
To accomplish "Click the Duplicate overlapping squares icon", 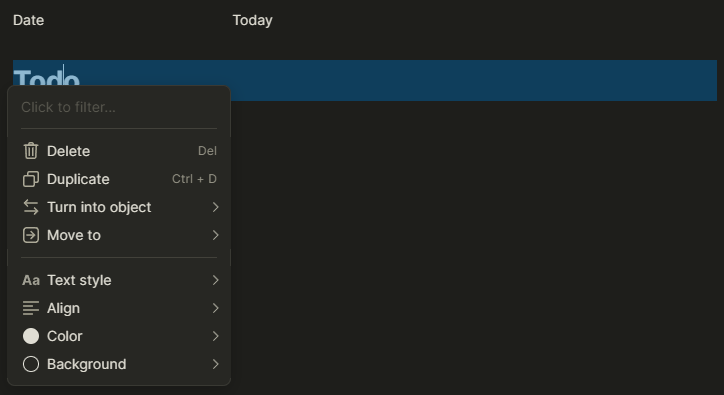I will pyautogui.click(x=31, y=179).
